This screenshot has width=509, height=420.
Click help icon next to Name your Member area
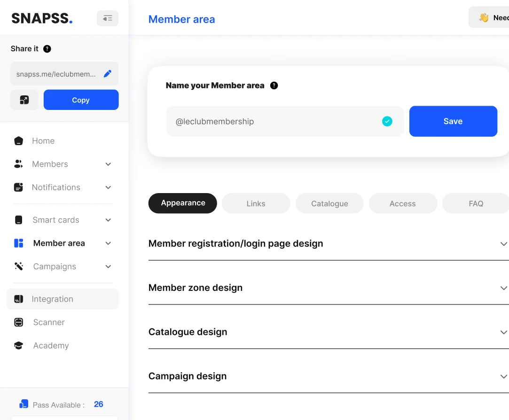(x=274, y=86)
